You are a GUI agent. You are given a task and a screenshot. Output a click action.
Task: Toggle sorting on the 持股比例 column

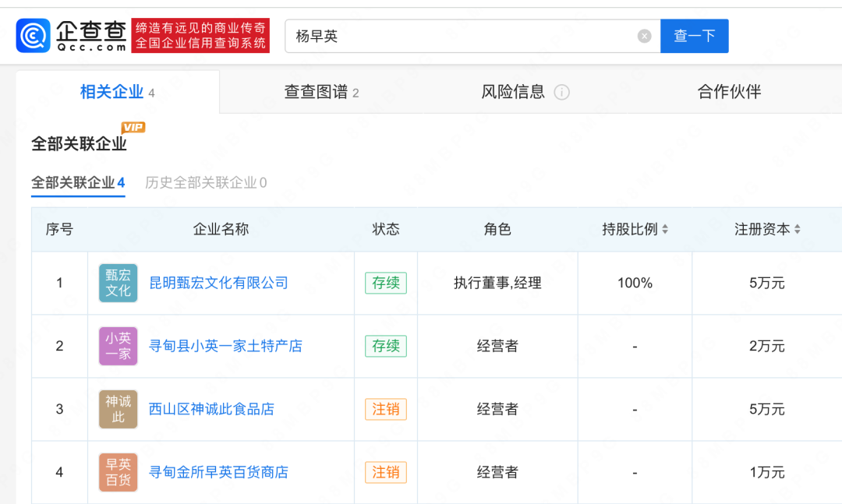pos(664,229)
